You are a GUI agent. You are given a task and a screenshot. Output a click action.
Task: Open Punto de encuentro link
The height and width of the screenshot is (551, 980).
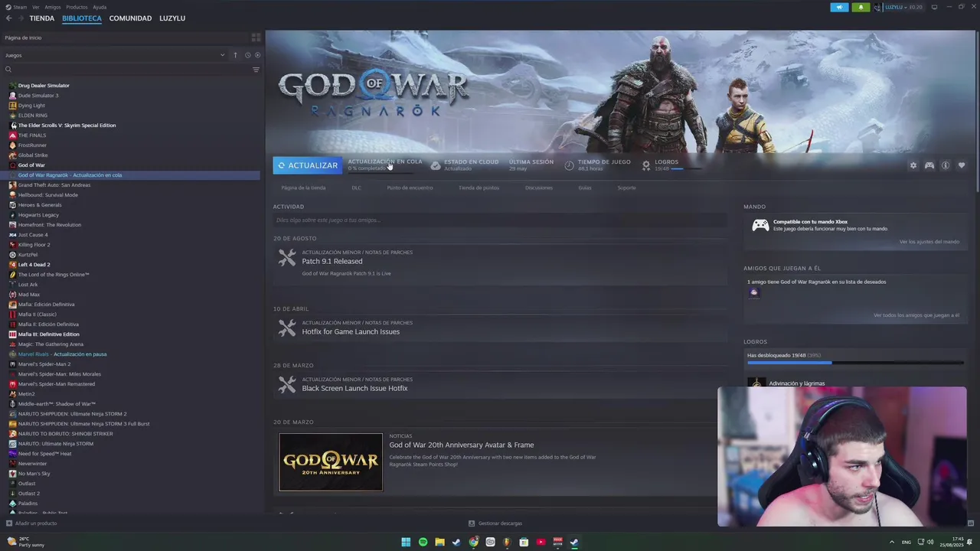click(x=410, y=187)
